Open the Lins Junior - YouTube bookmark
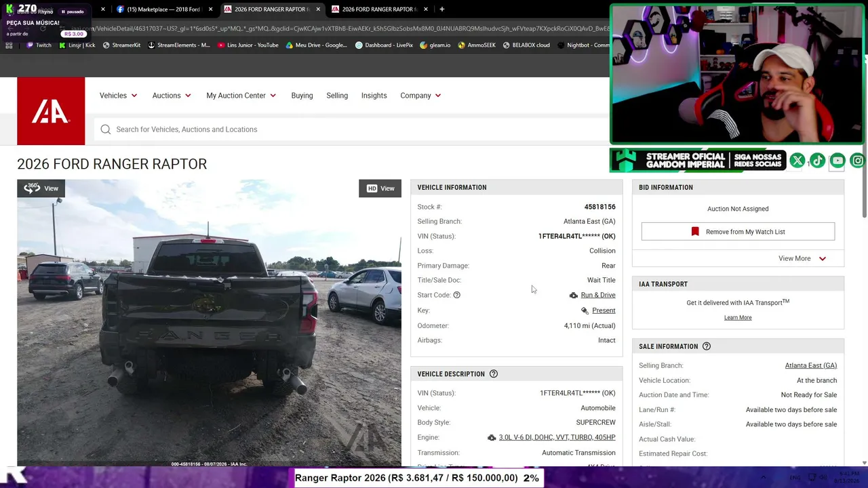The image size is (868, 488). (248, 45)
